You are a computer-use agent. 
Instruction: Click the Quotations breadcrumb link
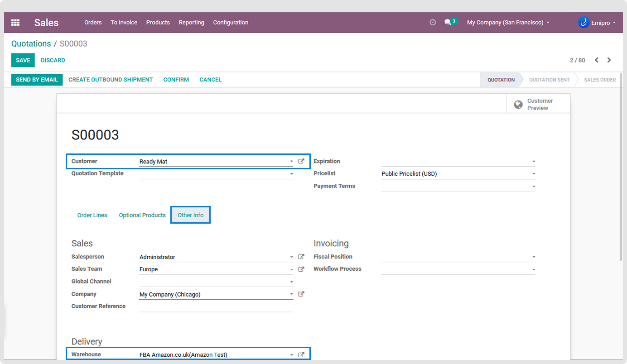click(x=31, y=44)
